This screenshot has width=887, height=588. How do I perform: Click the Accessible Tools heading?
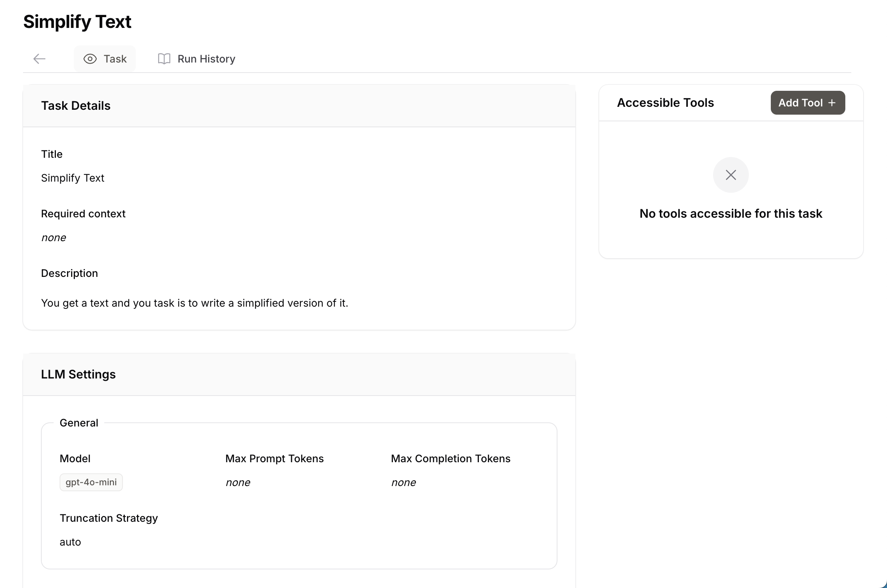(665, 103)
